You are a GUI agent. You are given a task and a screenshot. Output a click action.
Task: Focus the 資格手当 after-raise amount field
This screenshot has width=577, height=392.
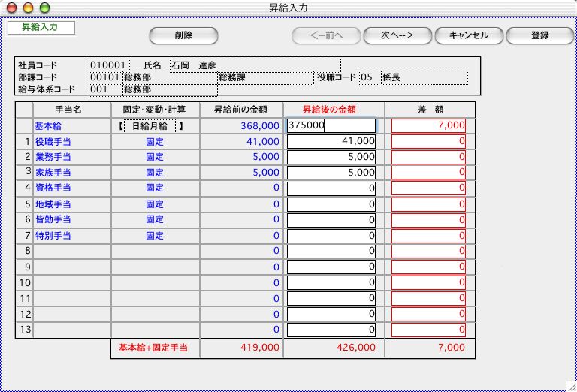[x=331, y=188]
